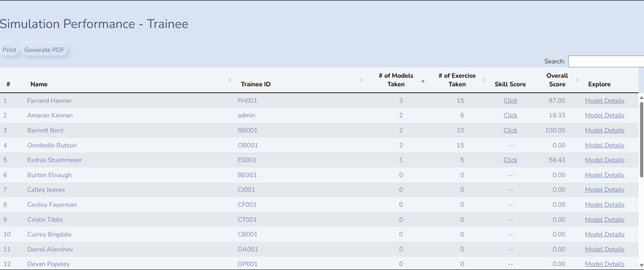Open Skill Score Click link for Barnett Bent
The width and height of the screenshot is (644, 270).
tap(511, 130)
